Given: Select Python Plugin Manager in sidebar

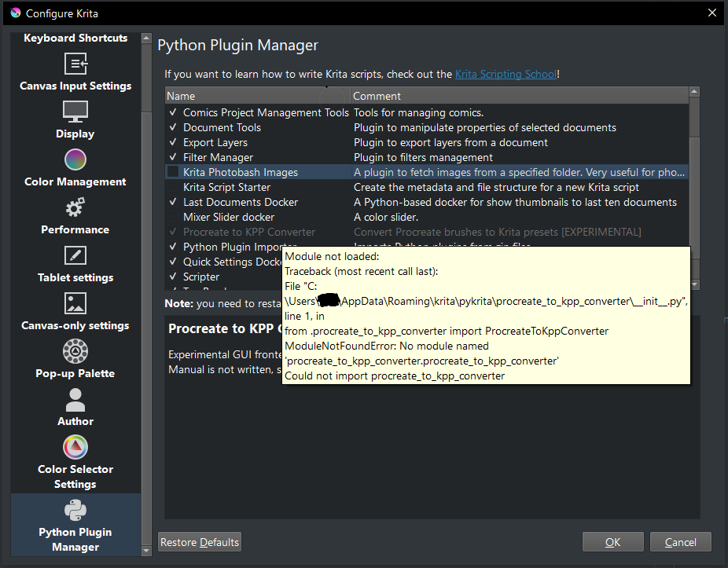Looking at the screenshot, I should (x=75, y=526).
